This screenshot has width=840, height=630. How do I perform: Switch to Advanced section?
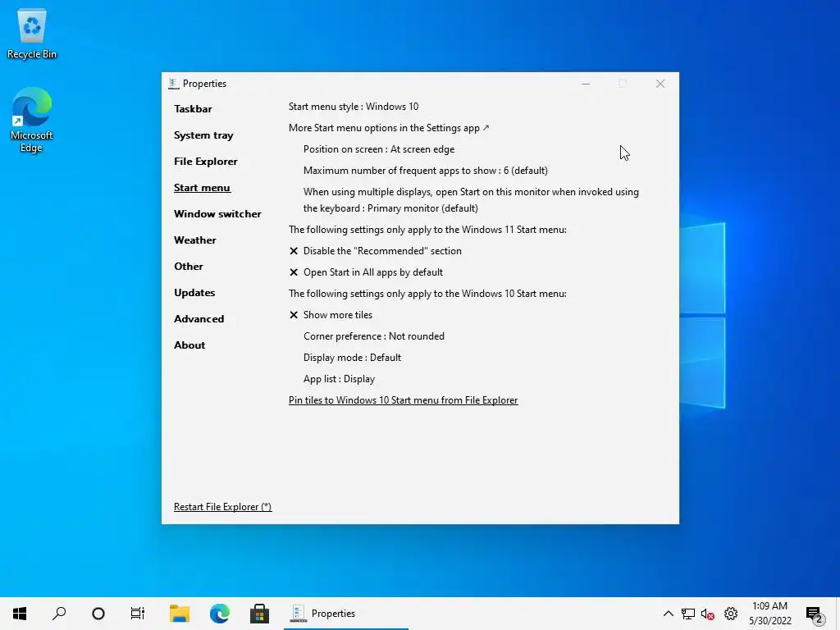(199, 319)
